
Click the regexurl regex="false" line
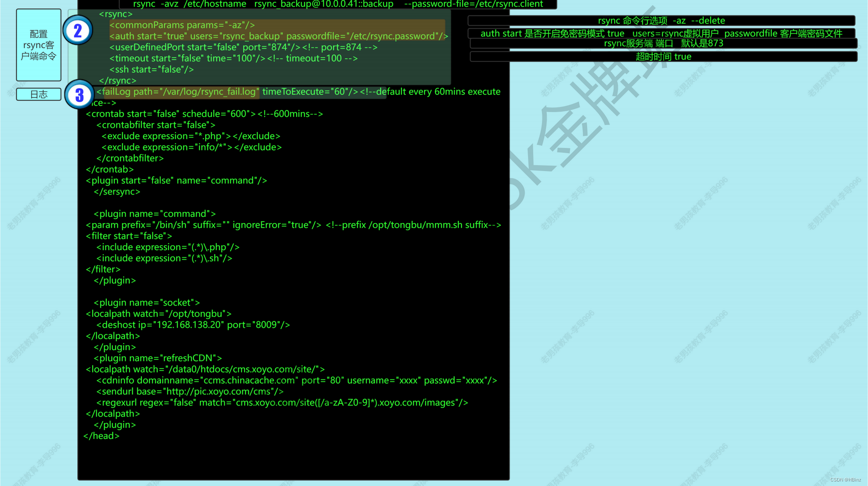[282, 402]
